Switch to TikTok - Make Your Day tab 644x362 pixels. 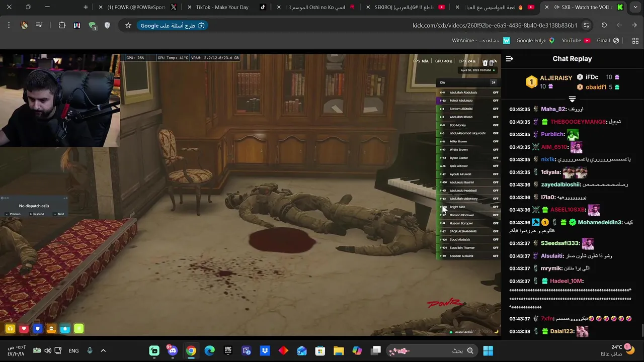226,7
